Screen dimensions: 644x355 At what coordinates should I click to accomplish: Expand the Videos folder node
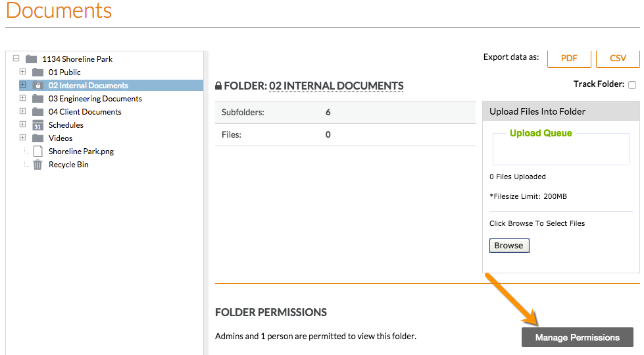22,138
